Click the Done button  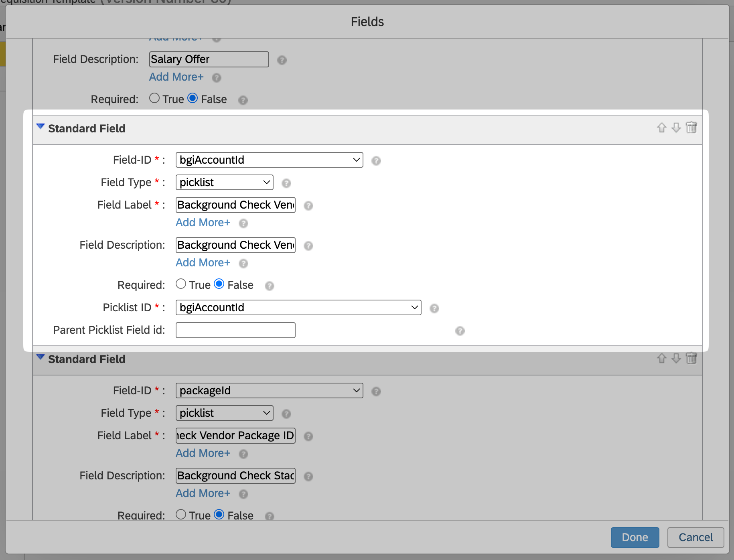(635, 538)
